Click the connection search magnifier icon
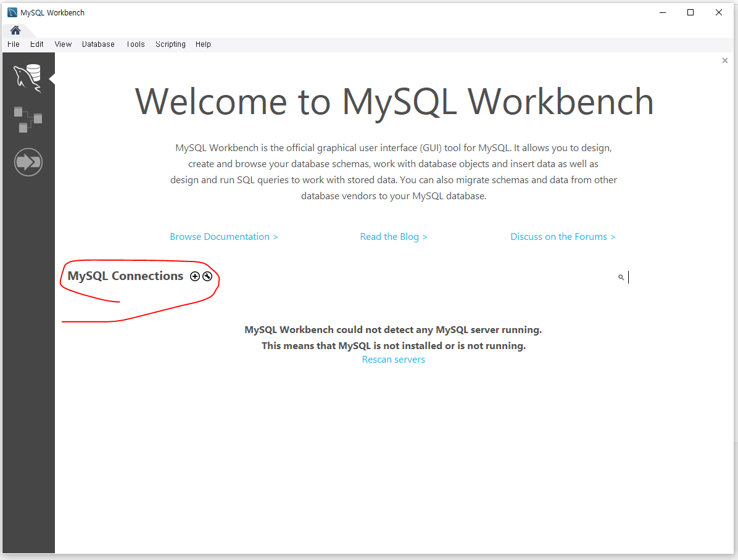 621,278
